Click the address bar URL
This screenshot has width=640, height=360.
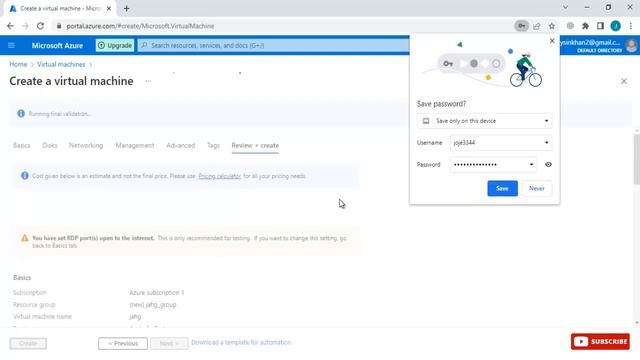140,26
